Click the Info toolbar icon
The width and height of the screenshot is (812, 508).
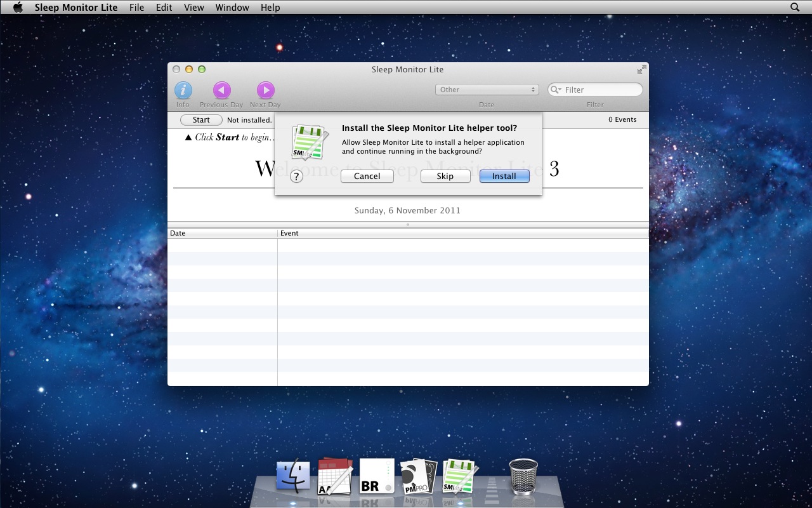coord(183,91)
